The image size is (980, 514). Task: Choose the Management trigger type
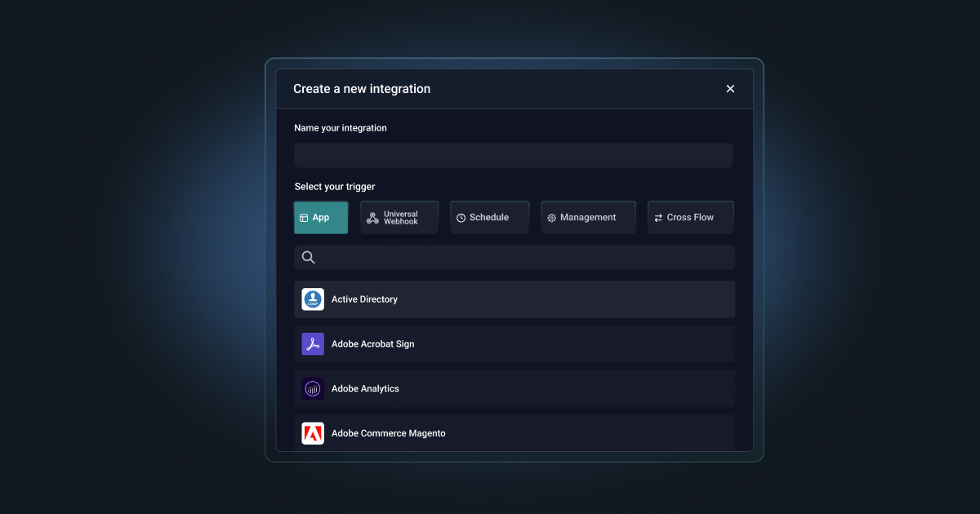[x=588, y=217]
